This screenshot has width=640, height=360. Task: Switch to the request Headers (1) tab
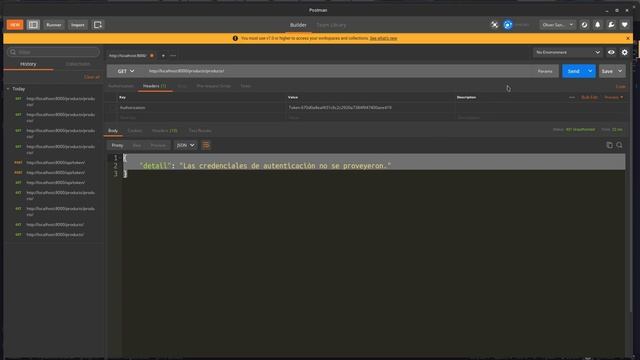[154, 86]
